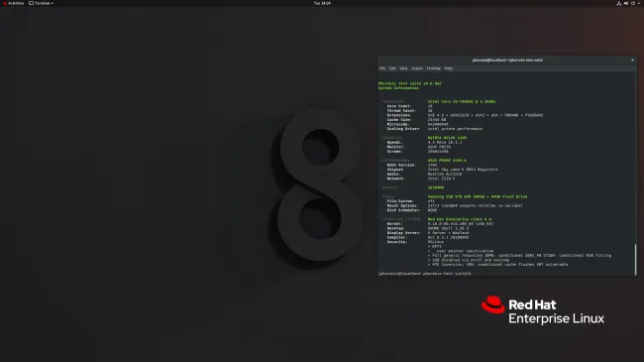Click the 'Chipset:' label
644x362 pixels.
395,170
